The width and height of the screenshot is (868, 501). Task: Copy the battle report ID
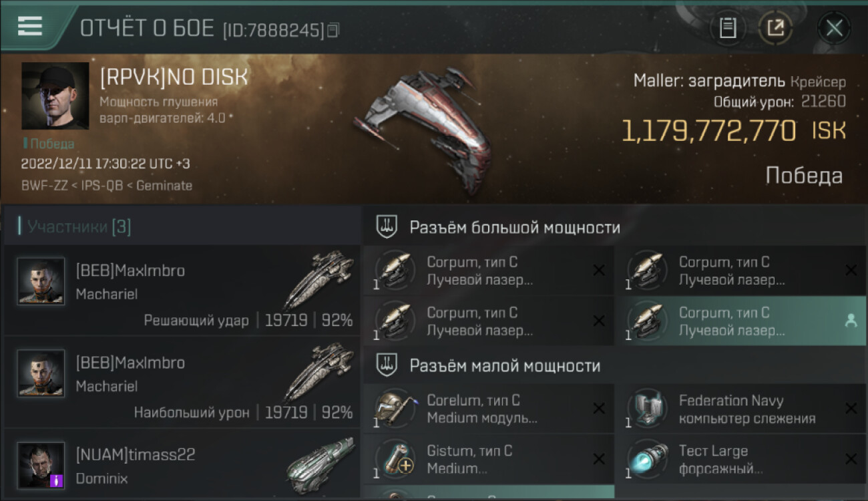tap(333, 29)
